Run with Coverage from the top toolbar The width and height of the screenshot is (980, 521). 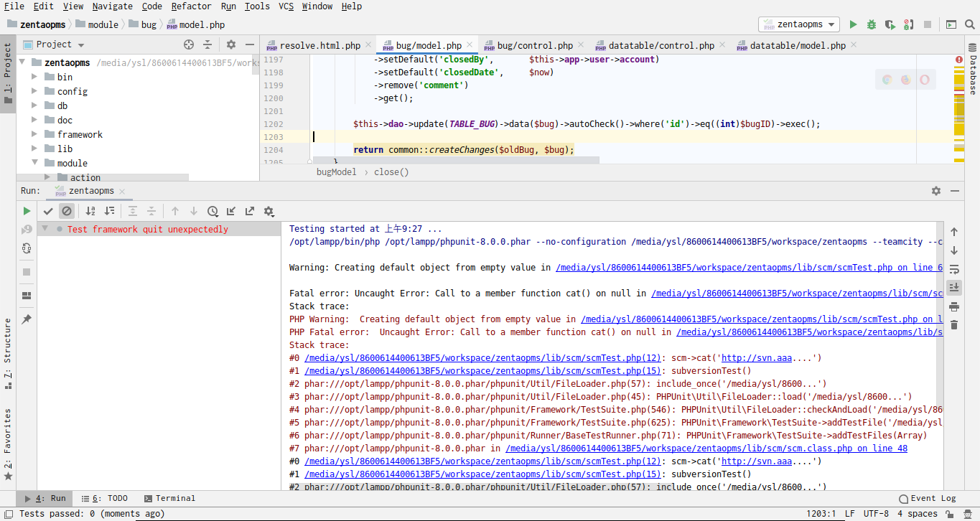click(x=890, y=24)
